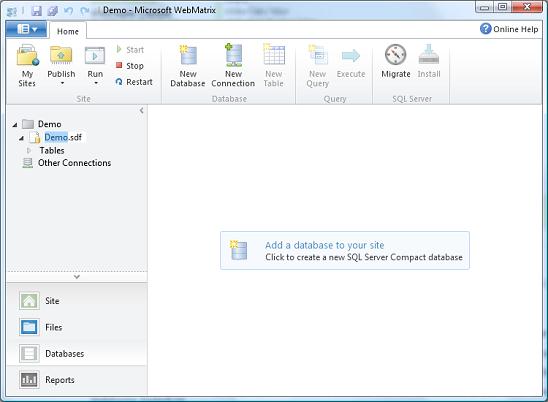Switch to the Databases workspace

77,353
